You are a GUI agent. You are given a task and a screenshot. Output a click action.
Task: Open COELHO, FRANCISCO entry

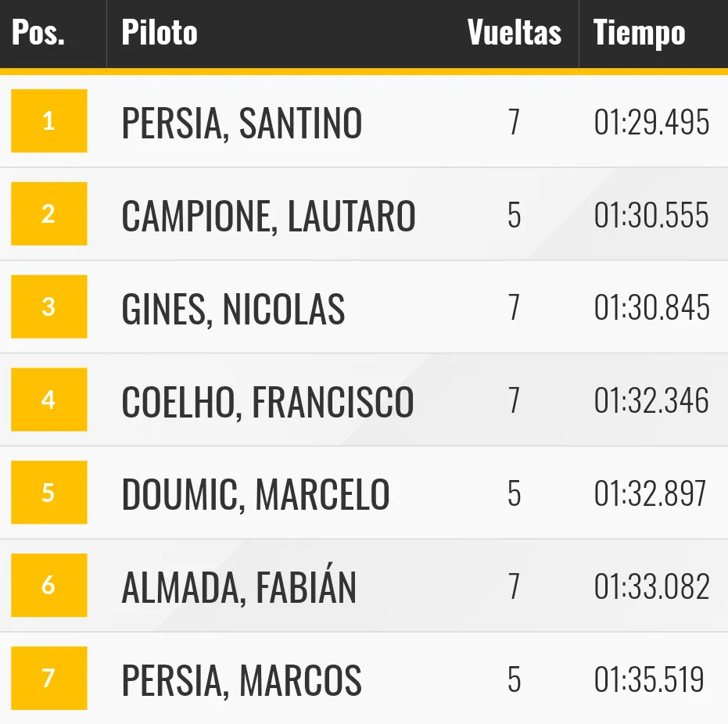click(x=267, y=401)
